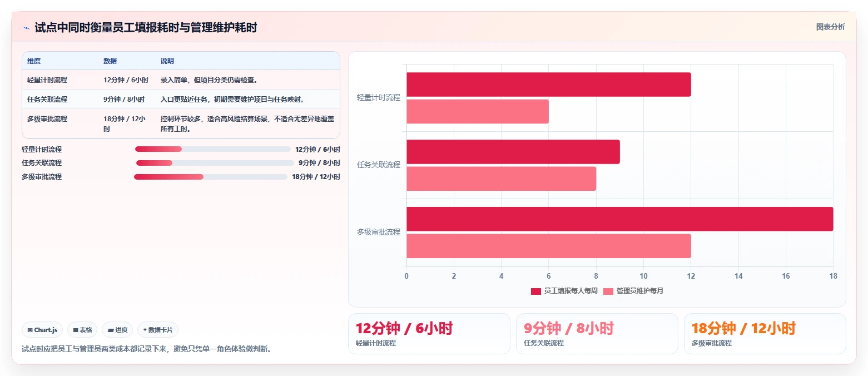Image resolution: width=868 pixels, height=376 pixels.
Task: Open the 18分钟 / 12小时 data card
Action: [765, 334]
